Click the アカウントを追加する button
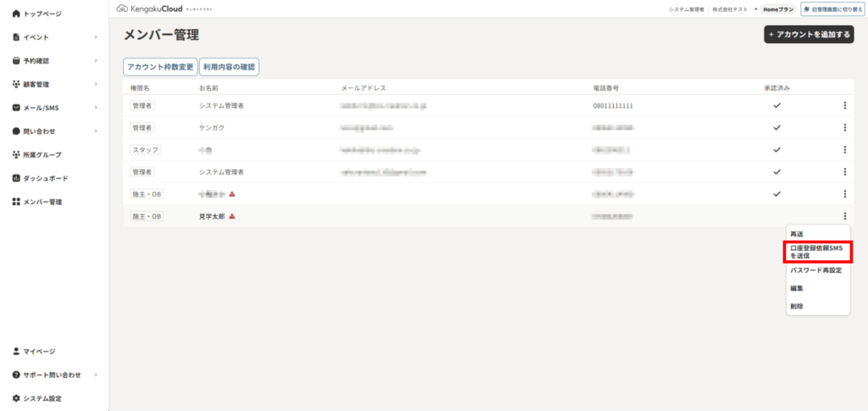This screenshot has height=411, width=868. point(809,35)
